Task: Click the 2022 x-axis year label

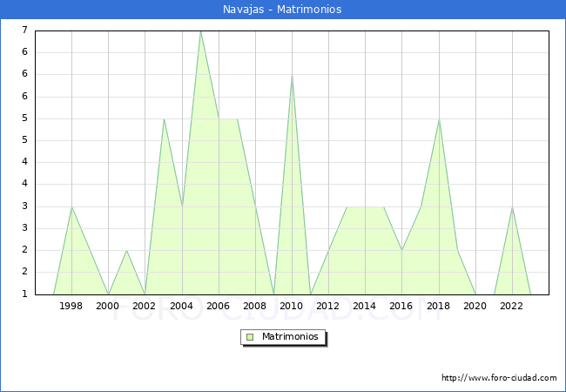Action: tap(511, 306)
